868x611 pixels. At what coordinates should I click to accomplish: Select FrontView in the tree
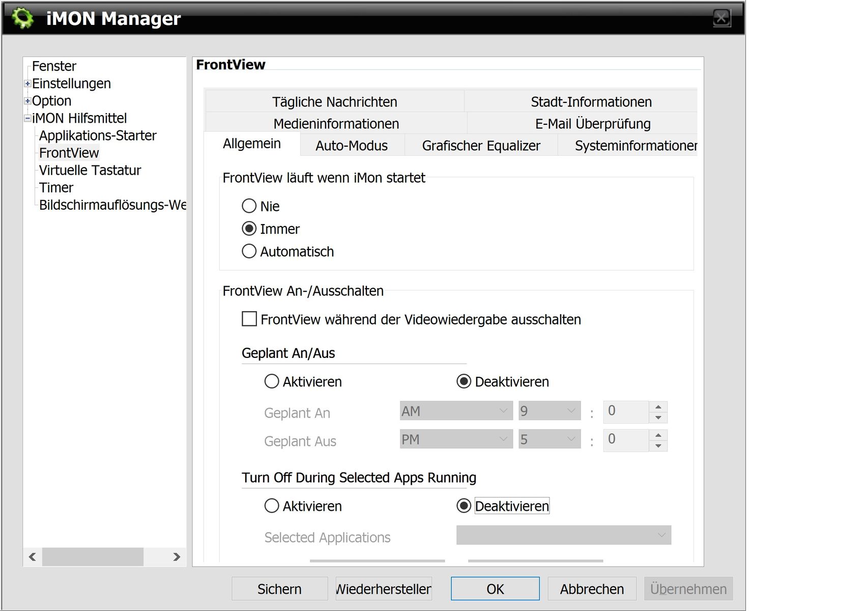[x=69, y=153]
